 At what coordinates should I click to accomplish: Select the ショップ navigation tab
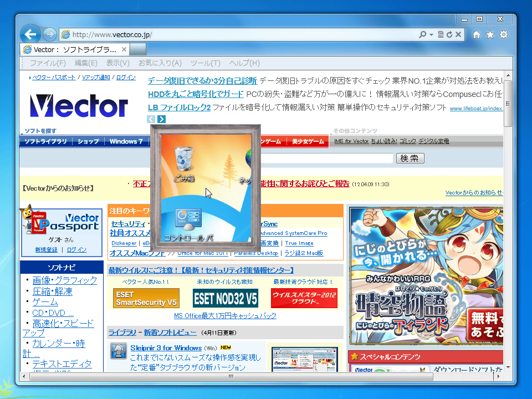pyautogui.click(x=88, y=141)
